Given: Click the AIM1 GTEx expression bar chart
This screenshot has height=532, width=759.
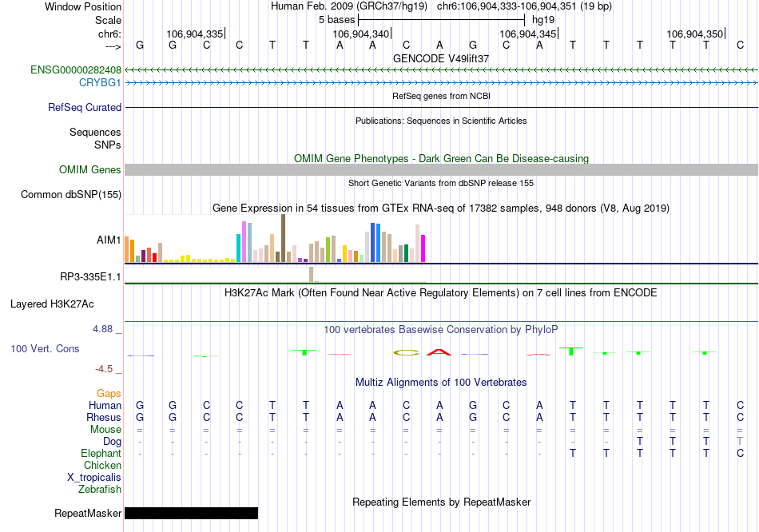Looking at the screenshot, I should [275, 239].
